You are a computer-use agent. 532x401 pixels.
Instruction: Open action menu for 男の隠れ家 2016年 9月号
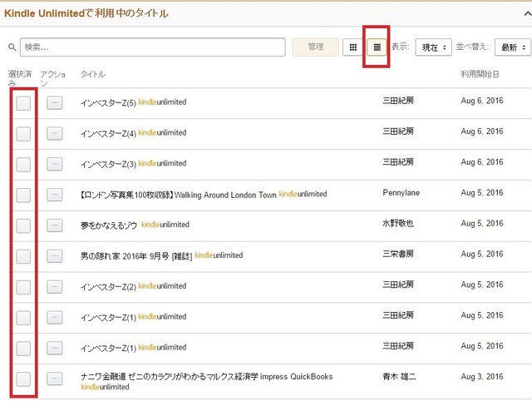click(55, 256)
